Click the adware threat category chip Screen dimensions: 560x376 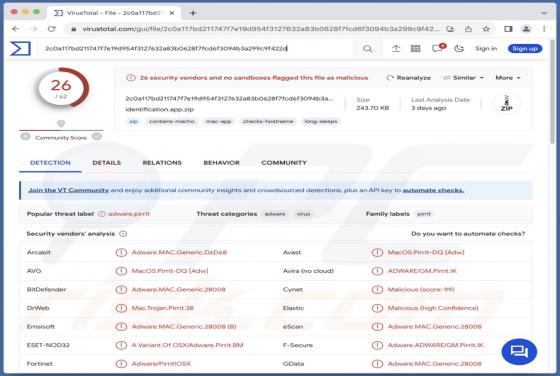275,214
